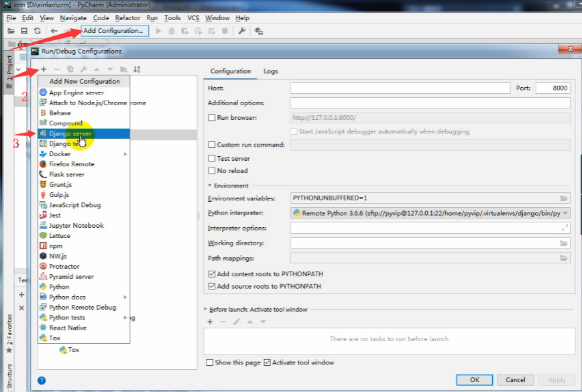Select Pyramid server configuration type
The width and height of the screenshot is (582, 392).
(x=84, y=277)
